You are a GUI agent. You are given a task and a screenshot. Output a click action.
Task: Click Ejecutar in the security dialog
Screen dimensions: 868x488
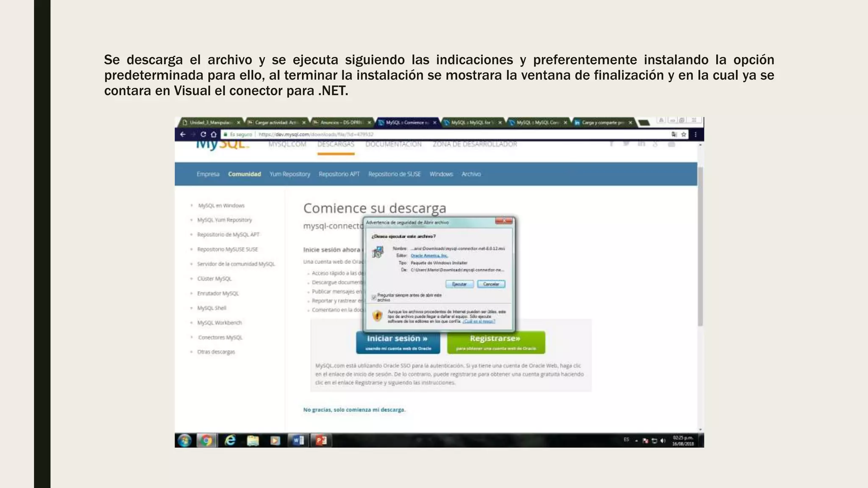(x=459, y=284)
